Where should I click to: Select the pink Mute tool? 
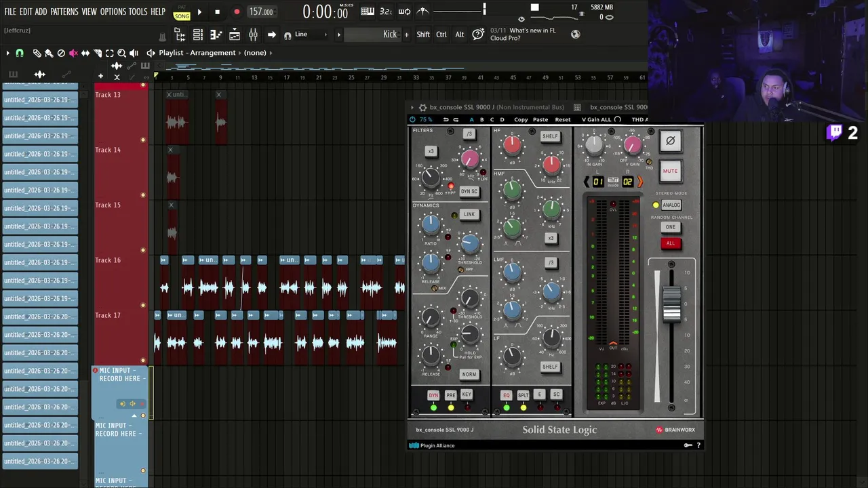tap(73, 53)
